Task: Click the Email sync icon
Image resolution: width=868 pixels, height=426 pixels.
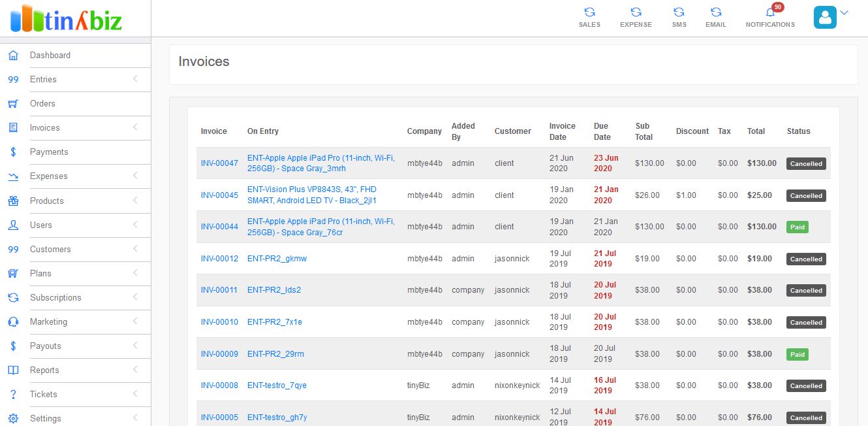Action: (716, 12)
